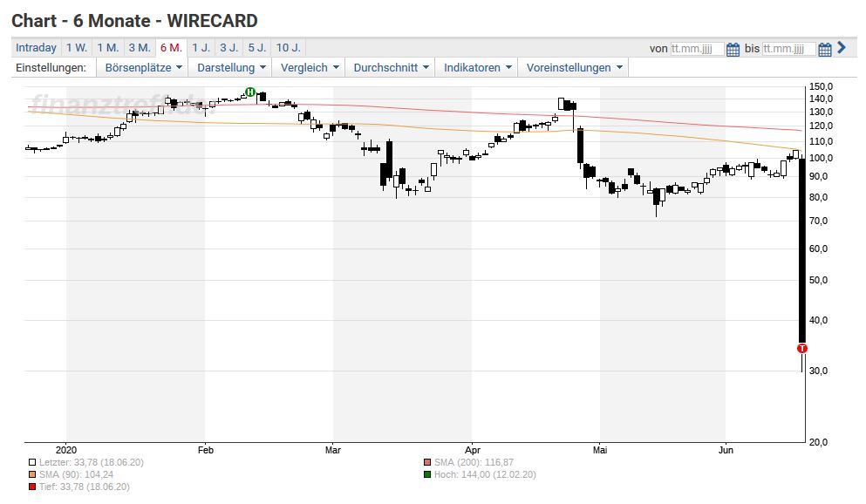Click the red T low marker on chart
Image resolution: width=866 pixels, height=504 pixels.
click(x=802, y=348)
